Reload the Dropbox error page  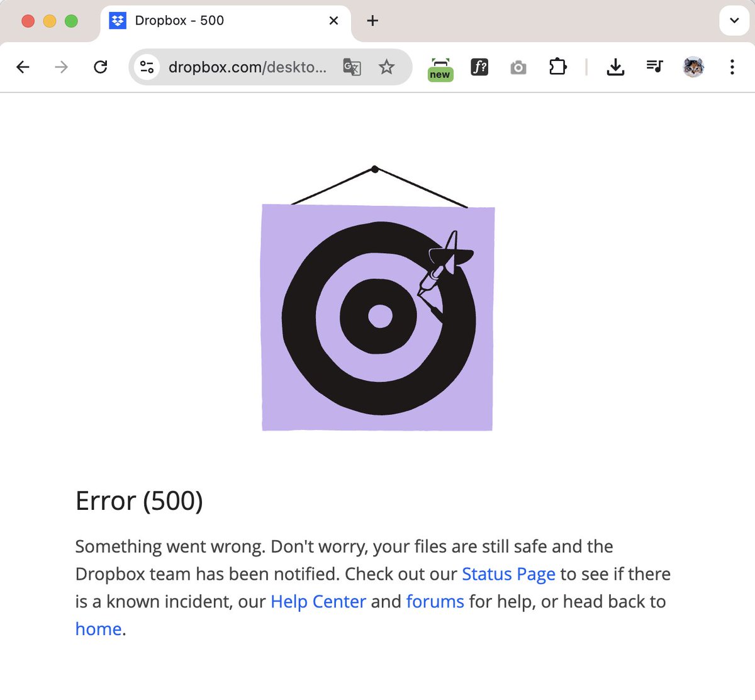(x=101, y=67)
